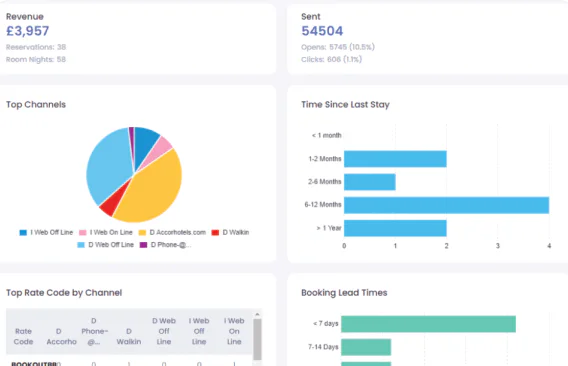Viewport: 568px width, 366px height.
Task: Click the D Phone-@ column header
Action: tap(94, 331)
